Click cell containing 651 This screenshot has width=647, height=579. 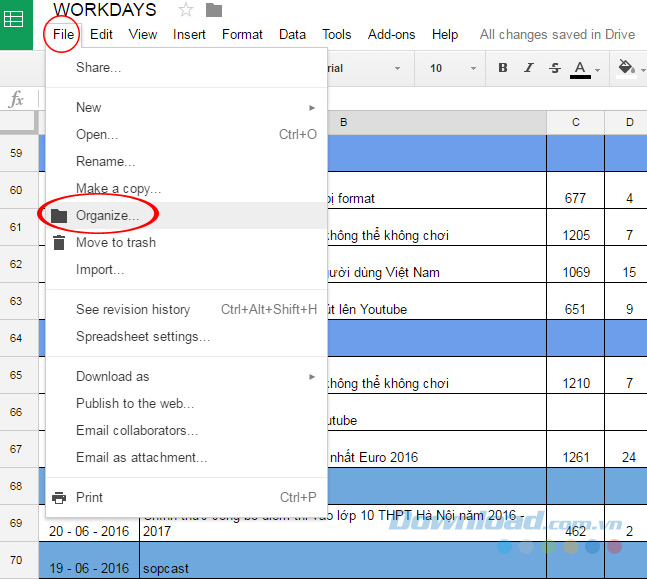point(576,301)
